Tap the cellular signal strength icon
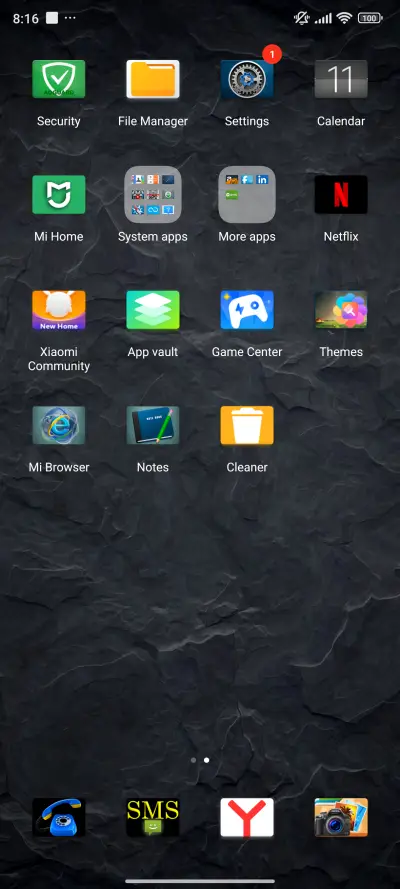 (x=323, y=19)
